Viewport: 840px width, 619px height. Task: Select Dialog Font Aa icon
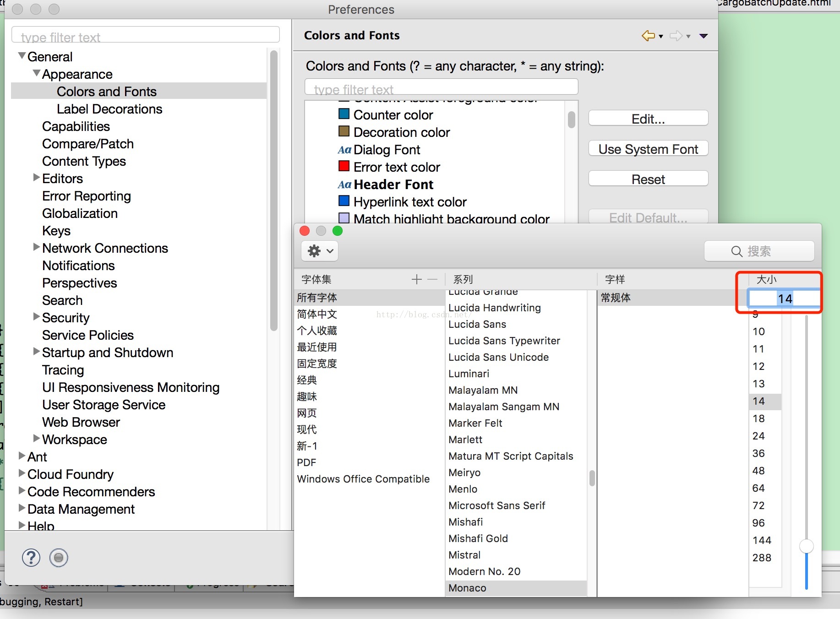[344, 150]
